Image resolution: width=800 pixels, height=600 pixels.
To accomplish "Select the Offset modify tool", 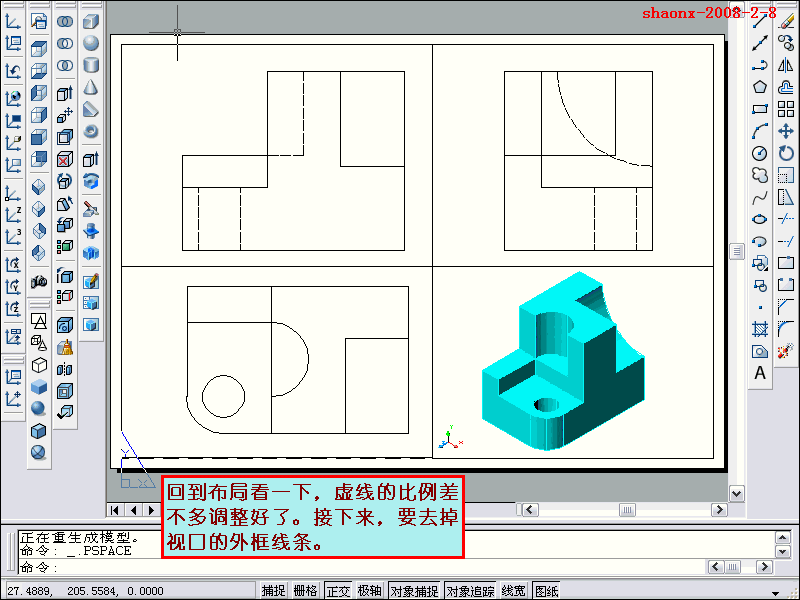I will [786, 87].
